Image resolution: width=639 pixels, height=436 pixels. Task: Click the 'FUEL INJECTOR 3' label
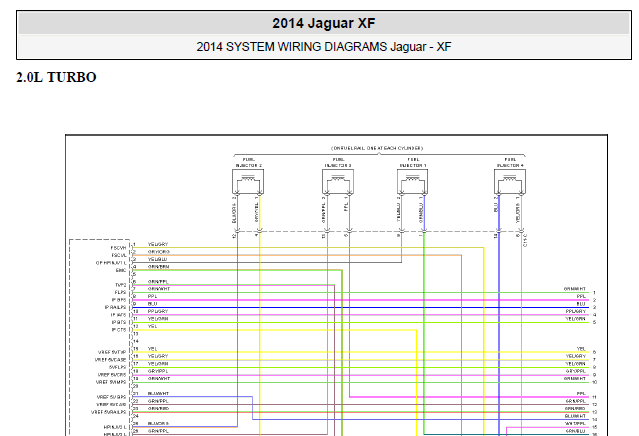point(338,163)
